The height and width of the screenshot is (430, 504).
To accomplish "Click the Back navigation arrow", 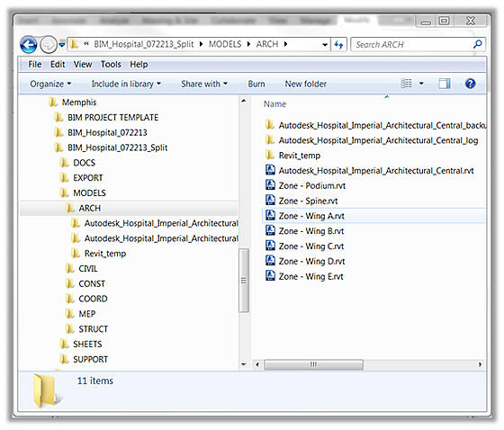I will click(28, 44).
